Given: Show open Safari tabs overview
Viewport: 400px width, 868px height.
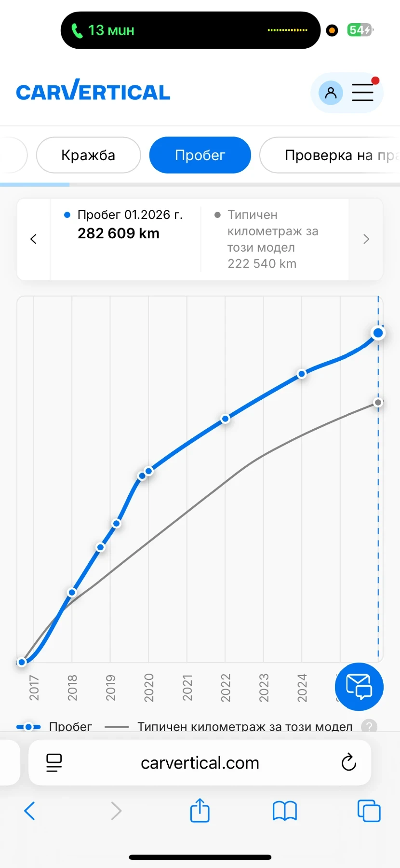Looking at the screenshot, I should (x=369, y=811).
